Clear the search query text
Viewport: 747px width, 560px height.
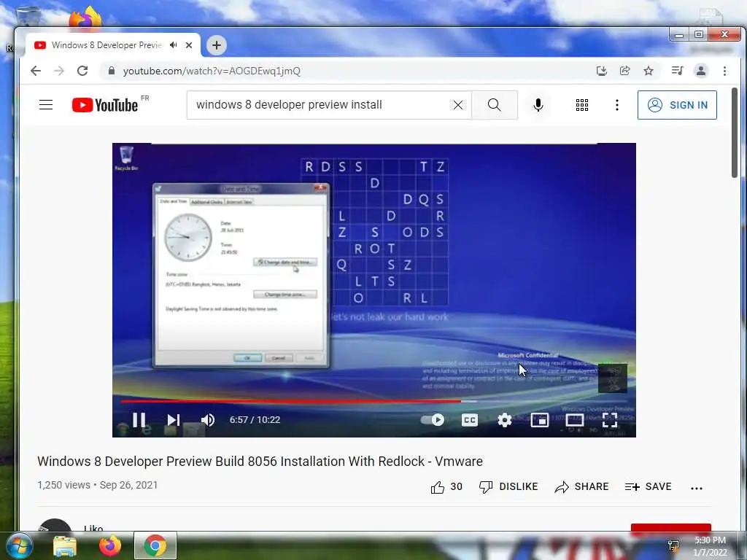click(x=458, y=105)
